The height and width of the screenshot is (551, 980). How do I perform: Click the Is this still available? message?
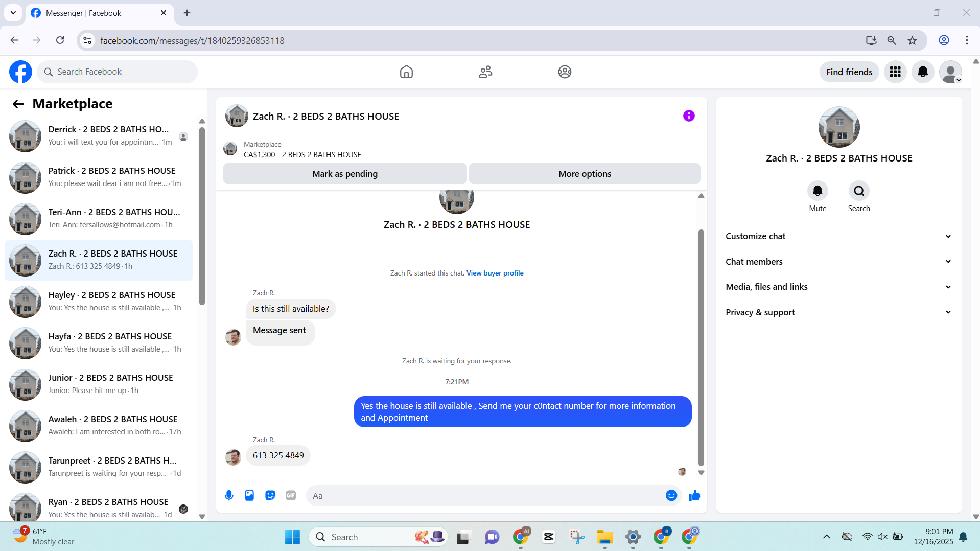pyautogui.click(x=291, y=309)
